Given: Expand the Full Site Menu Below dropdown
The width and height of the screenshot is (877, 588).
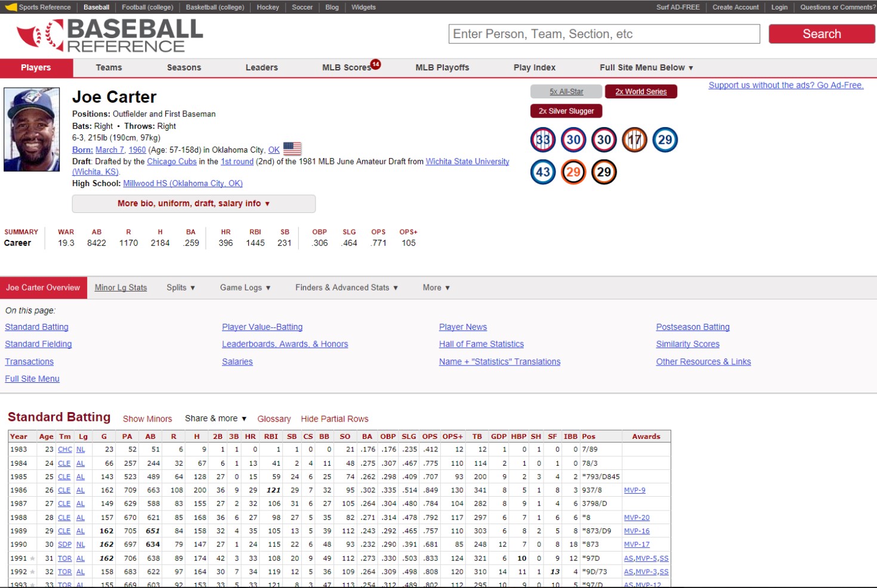Looking at the screenshot, I should (x=647, y=67).
